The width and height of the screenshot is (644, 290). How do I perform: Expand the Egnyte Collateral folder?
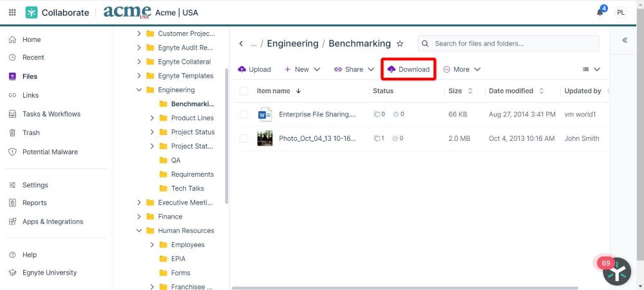pyautogui.click(x=139, y=62)
